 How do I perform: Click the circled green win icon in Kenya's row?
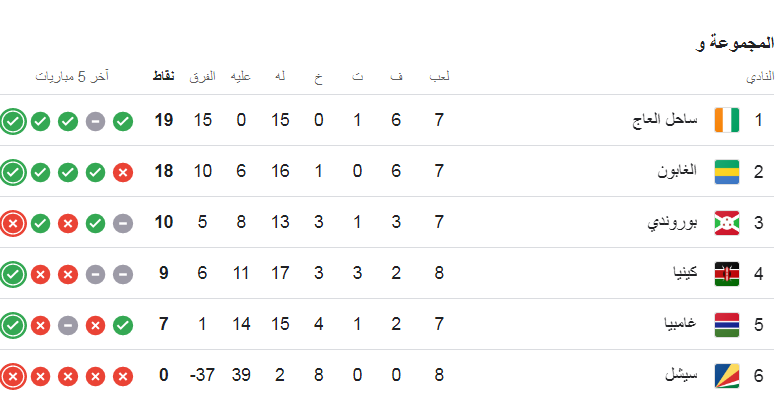12,274
